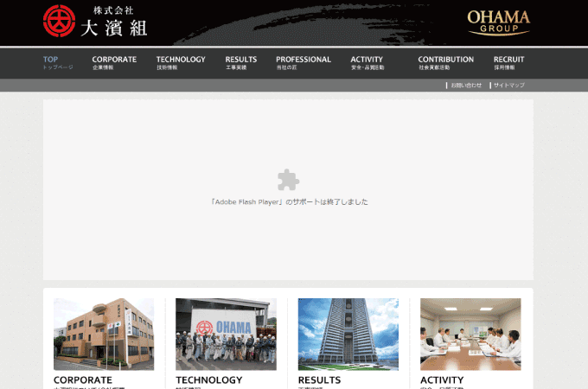This screenshot has height=389, width=588.
Task: Click the お問い合わせ contact link
Action: pos(466,86)
